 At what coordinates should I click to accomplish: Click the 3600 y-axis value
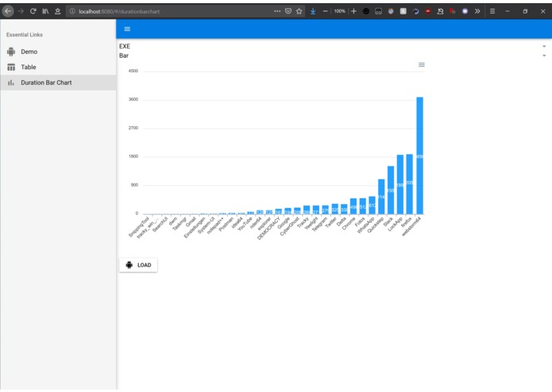[133, 99]
